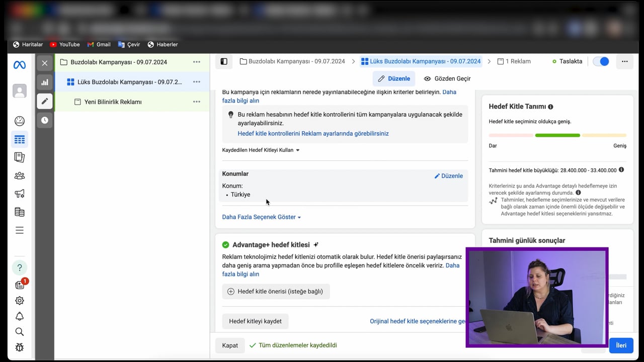
Task: Close the editing pane with the X
Action: [x=45, y=63]
